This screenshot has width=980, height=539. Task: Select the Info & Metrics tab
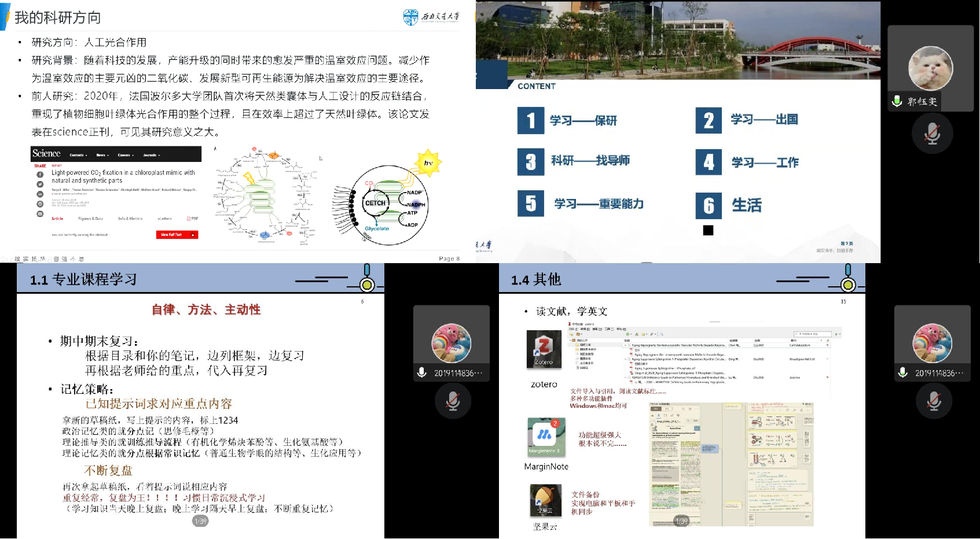click(130, 219)
